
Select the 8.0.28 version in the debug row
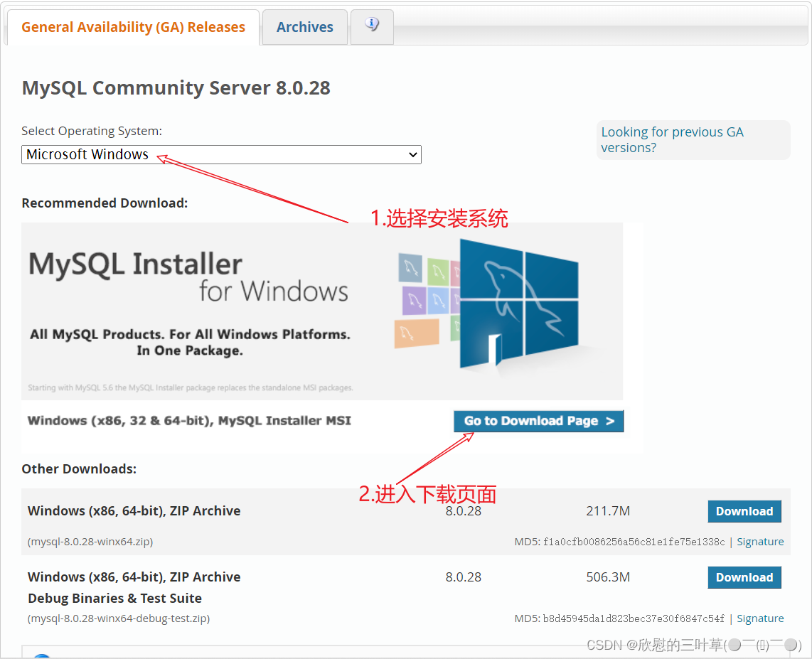[x=463, y=577]
